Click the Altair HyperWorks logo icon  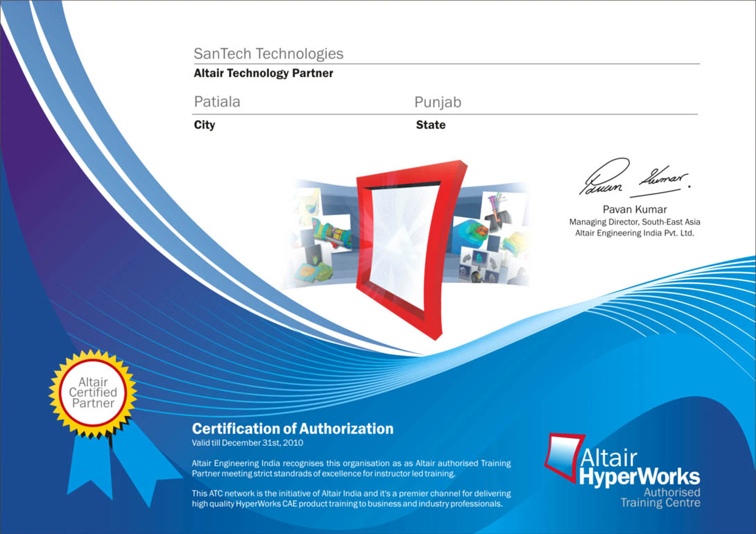coord(564,458)
